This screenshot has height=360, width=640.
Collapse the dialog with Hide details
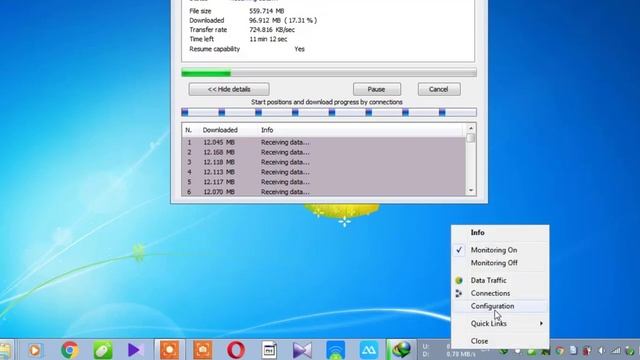(x=229, y=89)
